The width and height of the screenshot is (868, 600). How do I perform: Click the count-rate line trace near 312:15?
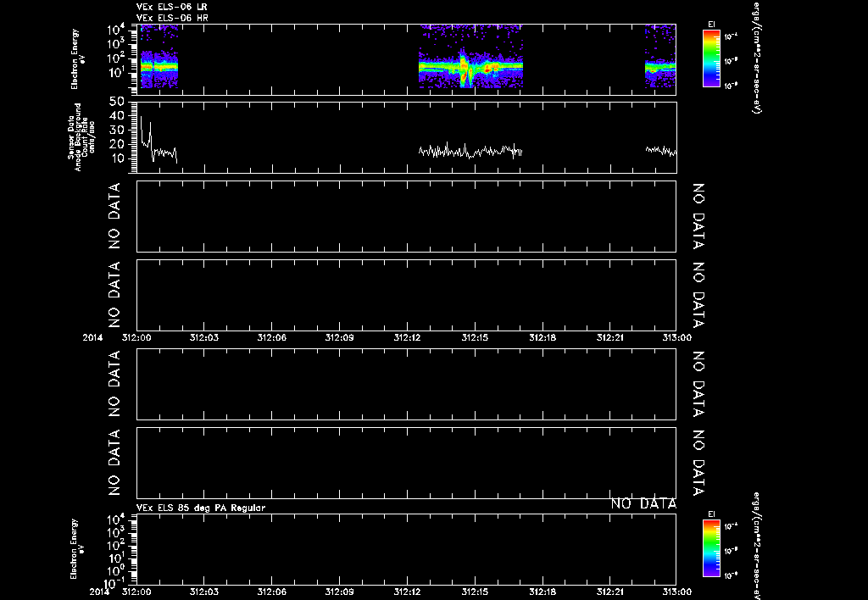click(x=470, y=151)
